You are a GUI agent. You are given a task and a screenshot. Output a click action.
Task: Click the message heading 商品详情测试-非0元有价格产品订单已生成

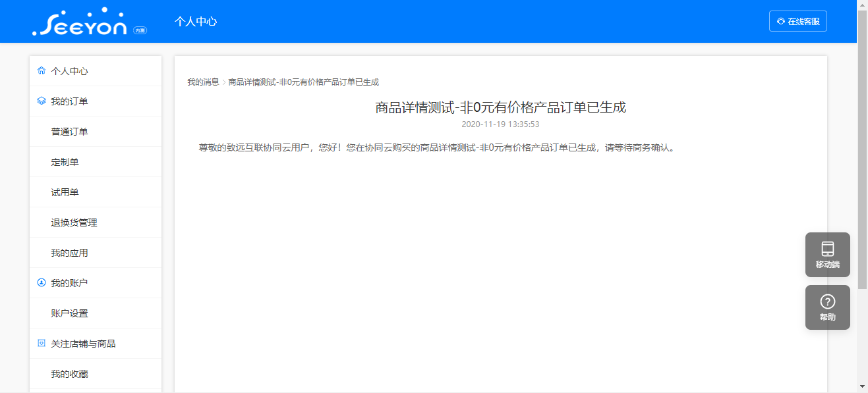click(500, 107)
